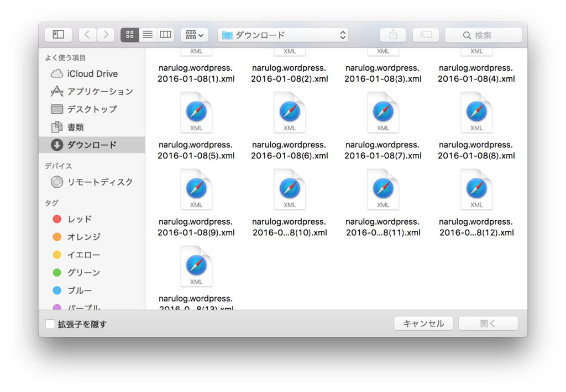Switch to column view
The image size is (566, 392).
[165, 35]
